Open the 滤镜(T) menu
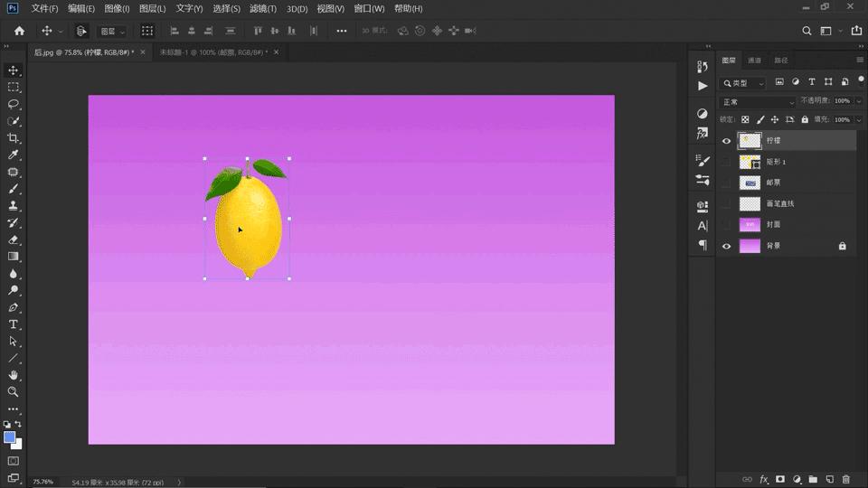Image resolution: width=868 pixels, height=488 pixels. [263, 8]
